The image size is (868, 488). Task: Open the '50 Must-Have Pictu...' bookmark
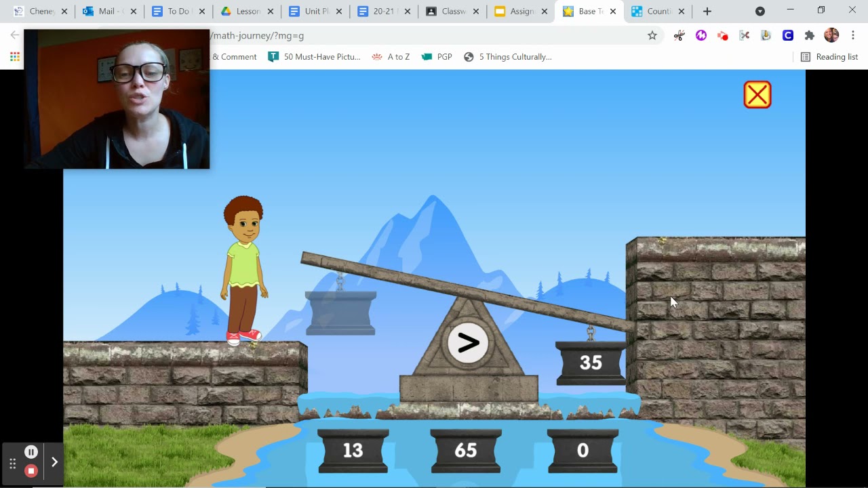coord(314,57)
